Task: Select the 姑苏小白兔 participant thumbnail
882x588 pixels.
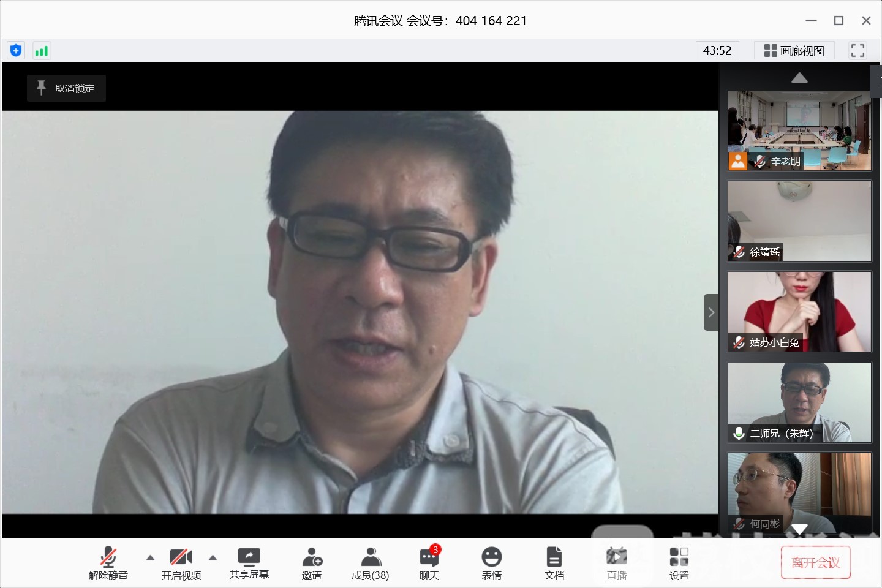Action: [799, 312]
